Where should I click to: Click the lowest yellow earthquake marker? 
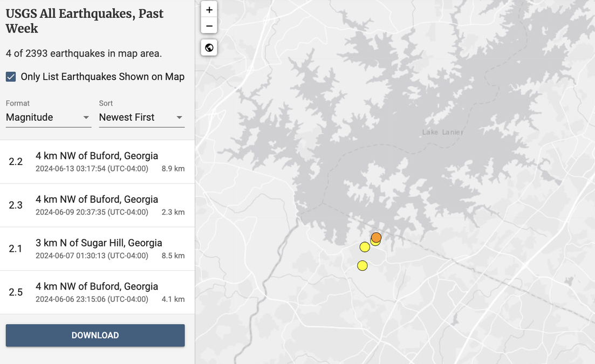[x=363, y=265]
